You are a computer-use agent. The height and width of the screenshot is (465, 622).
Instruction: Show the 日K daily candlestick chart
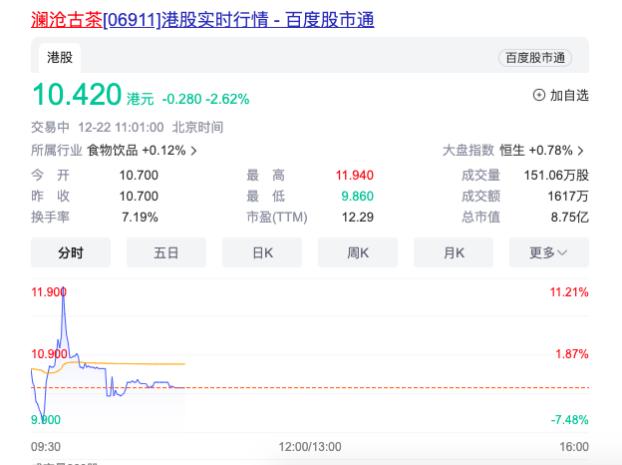[262, 253]
